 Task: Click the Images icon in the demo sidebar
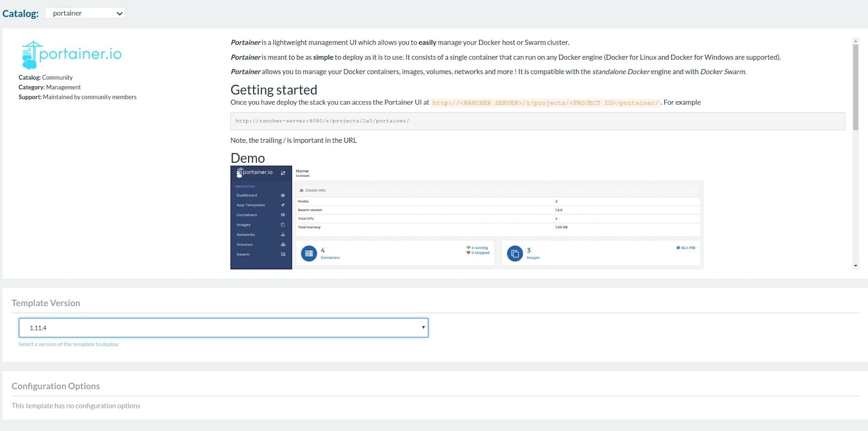(x=283, y=225)
